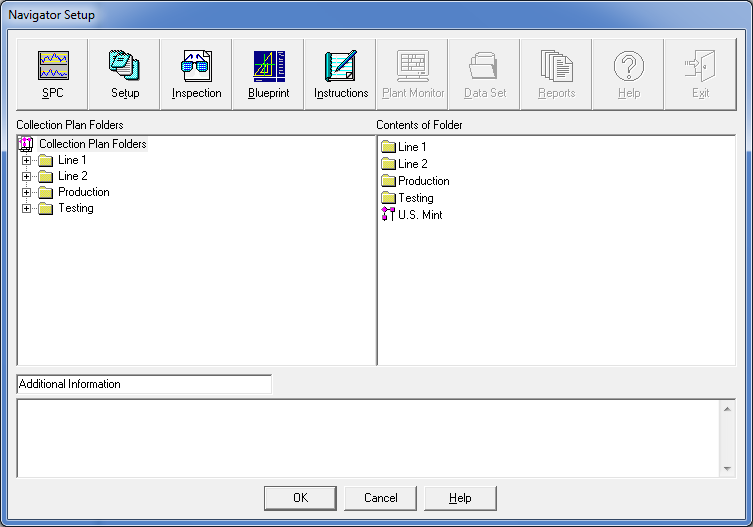Click the Cancel button

tap(380, 498)
